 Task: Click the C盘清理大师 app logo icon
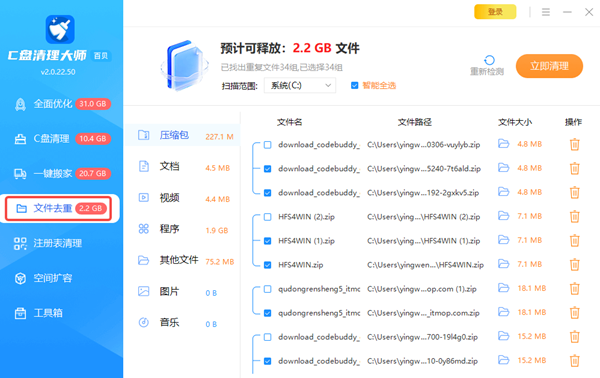click(x=60, y=29)
